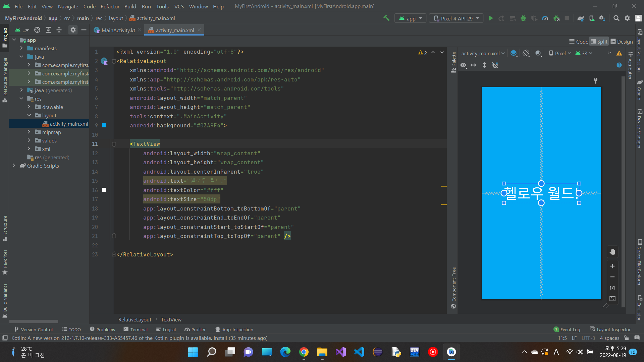Viewport: 644px width, 362px height.
Task: Open the Refactor menu
Action: pyautogui.click(x=110, y=6)
